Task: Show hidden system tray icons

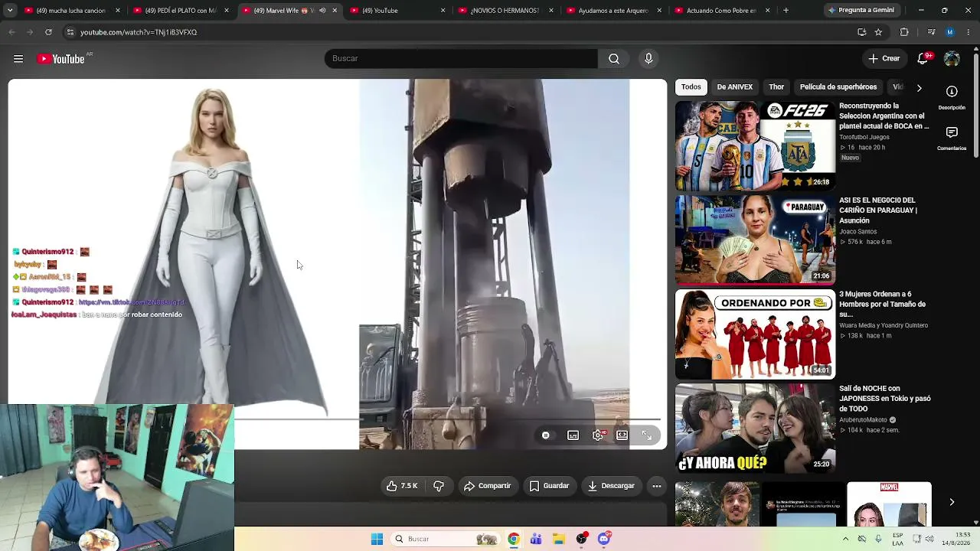Action: [x=845, y=539]
